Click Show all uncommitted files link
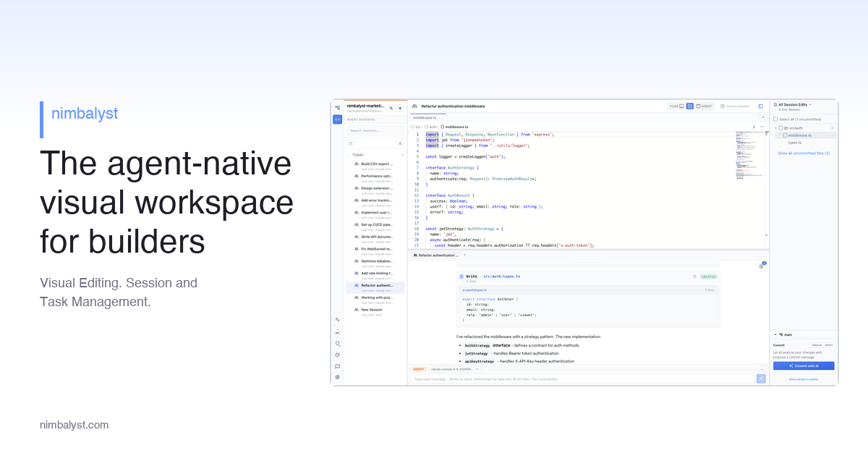 coord(803,153)
